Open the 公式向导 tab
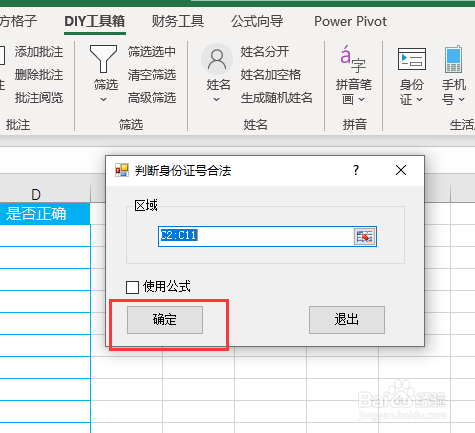This screenshot has width=475, height=433. pos(257,21)
